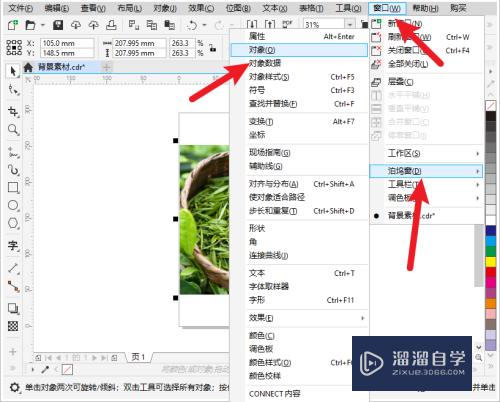Expand the Undo history dropdown arrow

[x=204, y=25]
